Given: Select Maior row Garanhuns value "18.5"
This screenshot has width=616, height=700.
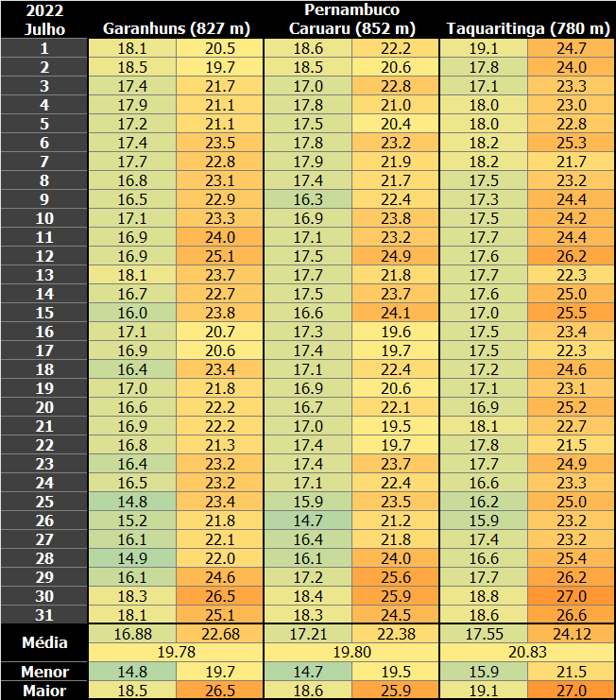Looking at the screenshot, I should (x=132, y=691).
